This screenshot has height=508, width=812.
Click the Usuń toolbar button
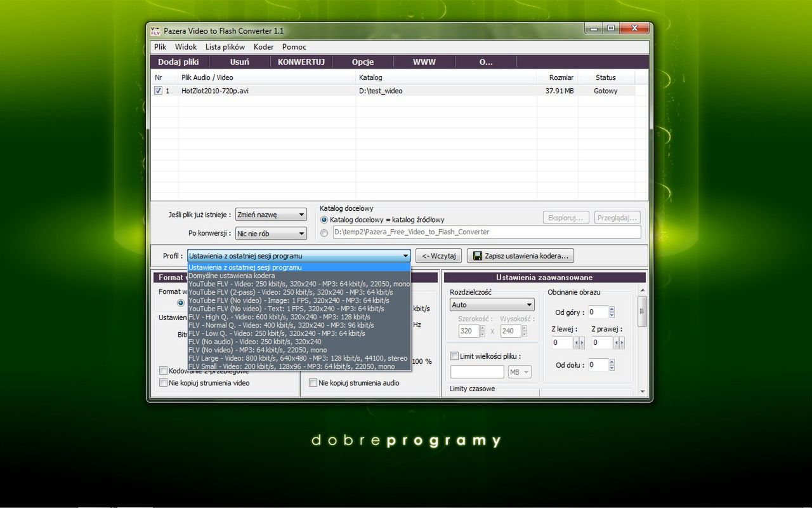(x=240, y=62)
